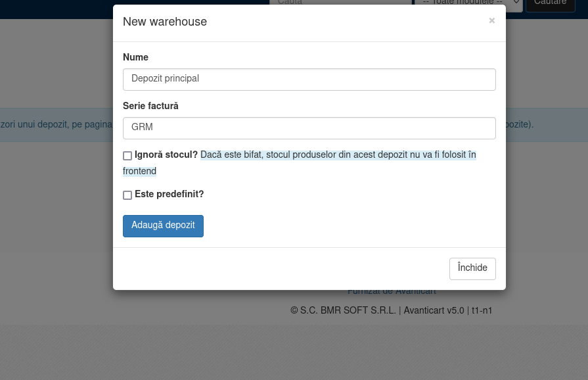Dismiss the dialog via the Închide button
This screenshot has width=588, height=380.
472,269
